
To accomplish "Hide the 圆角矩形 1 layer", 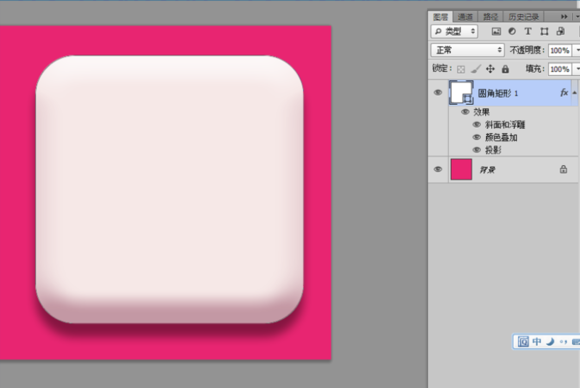I will click(x=438, y=92).
